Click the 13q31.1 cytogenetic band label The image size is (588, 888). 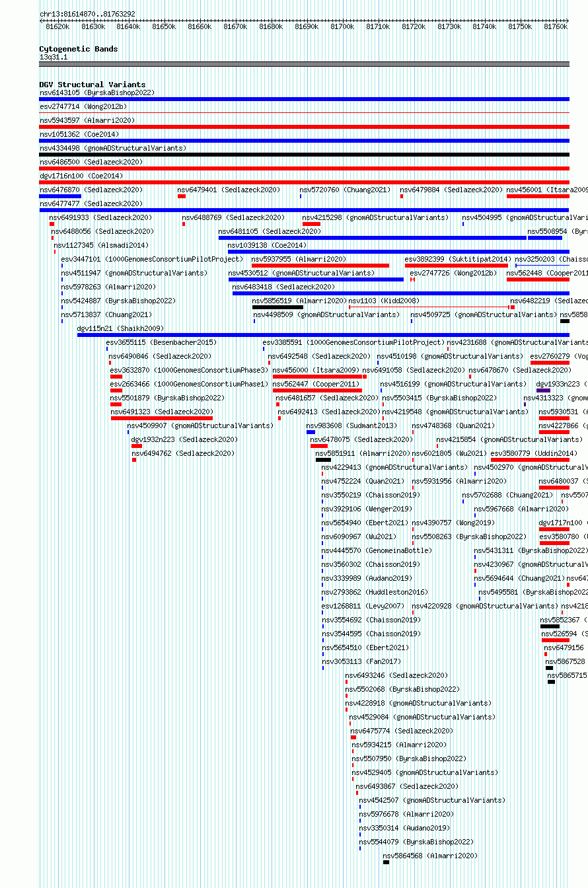[x=54, y=57]
